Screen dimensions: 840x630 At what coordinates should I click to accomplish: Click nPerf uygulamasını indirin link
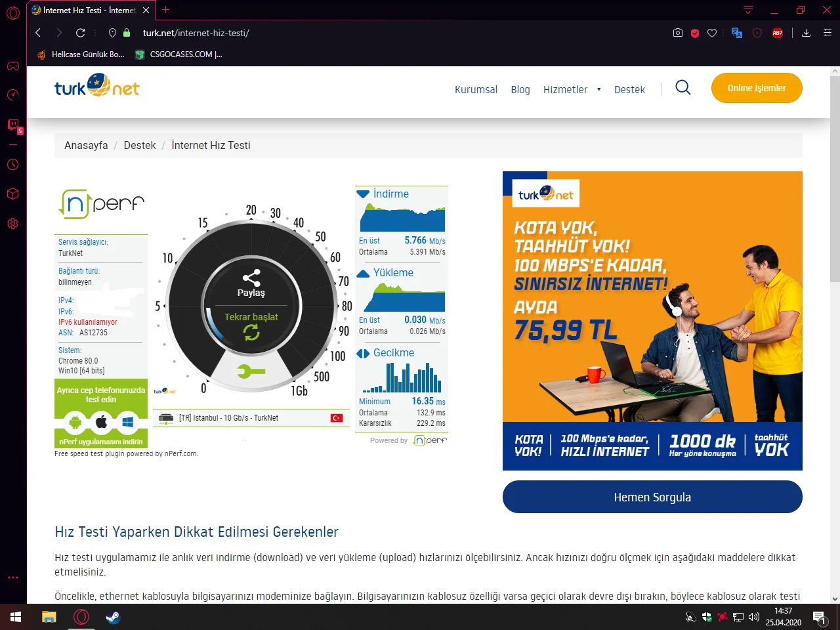(x=101, y=442)
